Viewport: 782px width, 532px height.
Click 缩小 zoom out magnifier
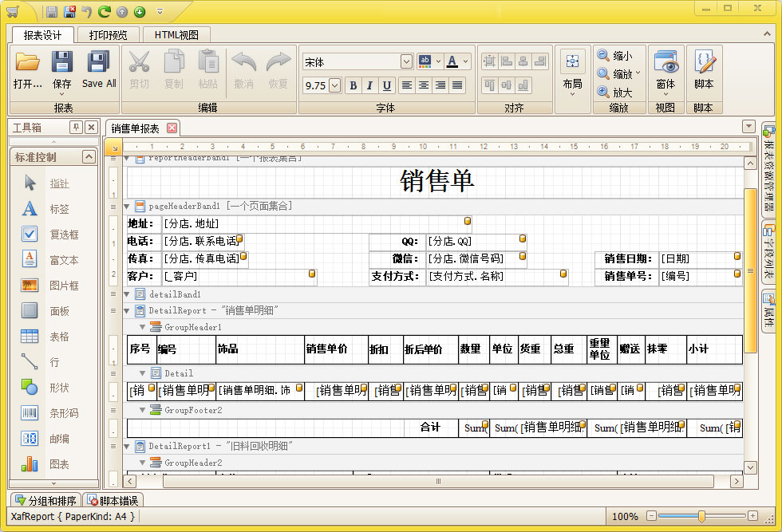603,55
